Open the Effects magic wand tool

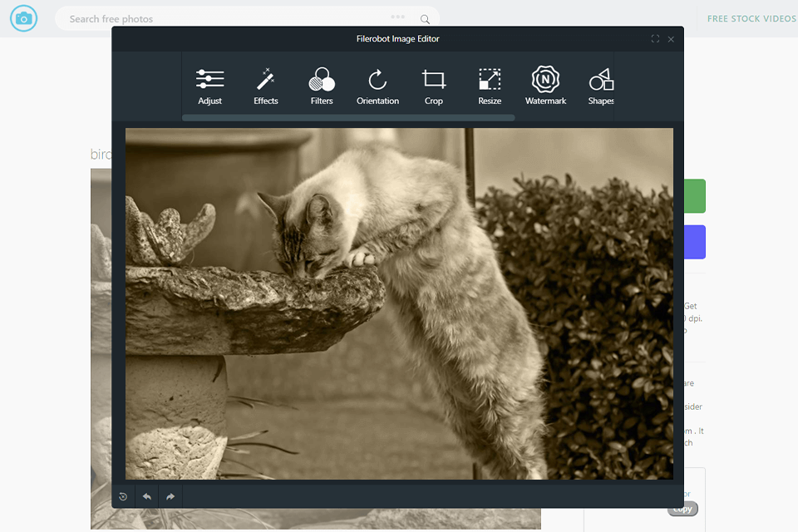pos(266,86)
